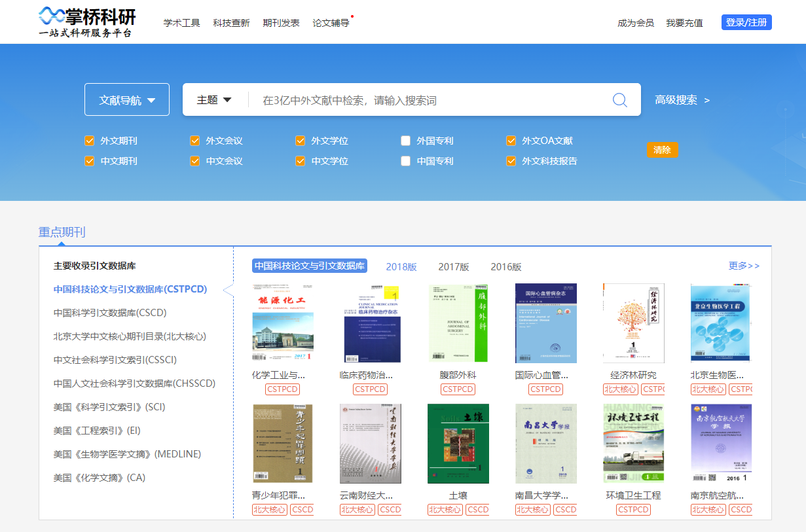
Task: Toggle the 中文学位 checkbox
Action: pyautogui.click(x=301, y=161)
